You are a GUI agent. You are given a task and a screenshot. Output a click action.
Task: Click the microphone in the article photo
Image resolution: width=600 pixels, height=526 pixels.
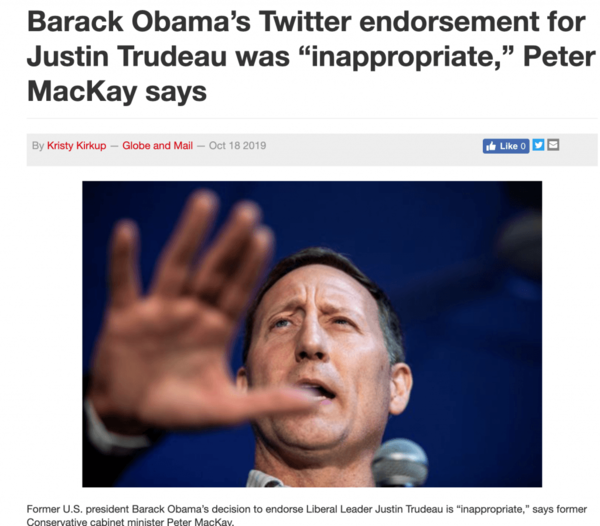[x=400, y=463]
